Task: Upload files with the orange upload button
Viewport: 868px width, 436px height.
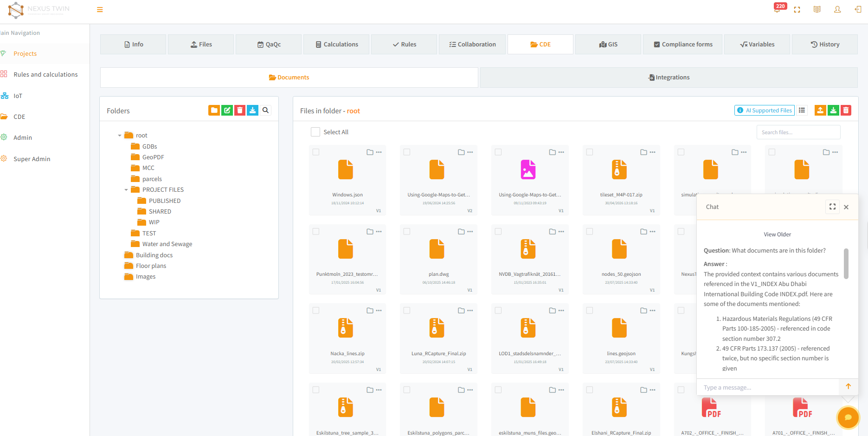Action: pos(820,110)
